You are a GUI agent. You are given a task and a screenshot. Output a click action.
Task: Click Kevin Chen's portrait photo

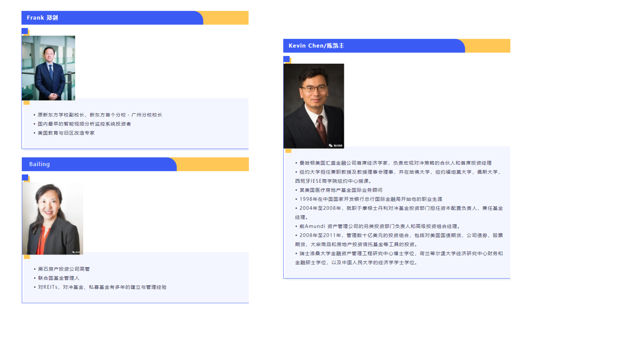point(314,106)
